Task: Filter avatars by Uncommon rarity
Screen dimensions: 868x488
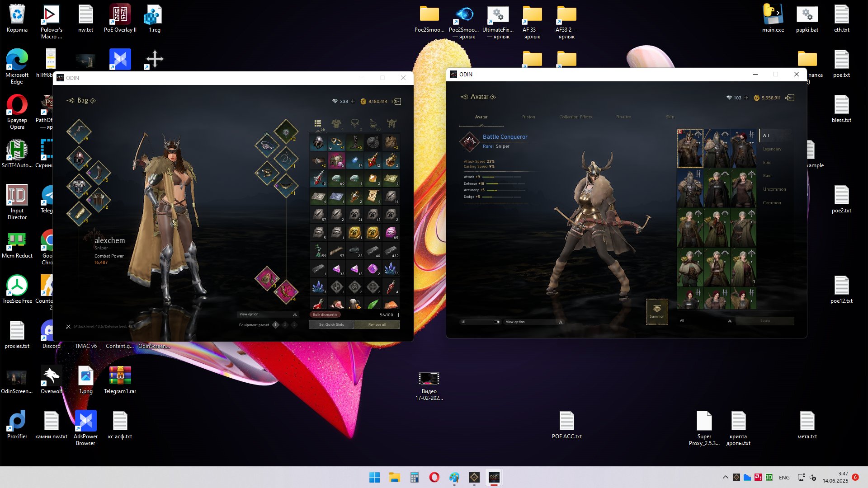Action: point(775,189)
